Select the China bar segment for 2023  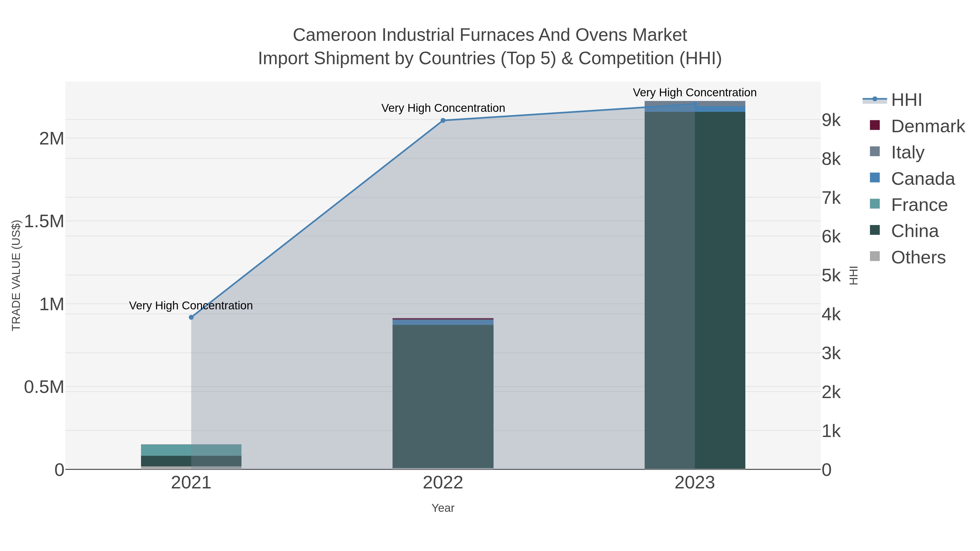point(695,290)
